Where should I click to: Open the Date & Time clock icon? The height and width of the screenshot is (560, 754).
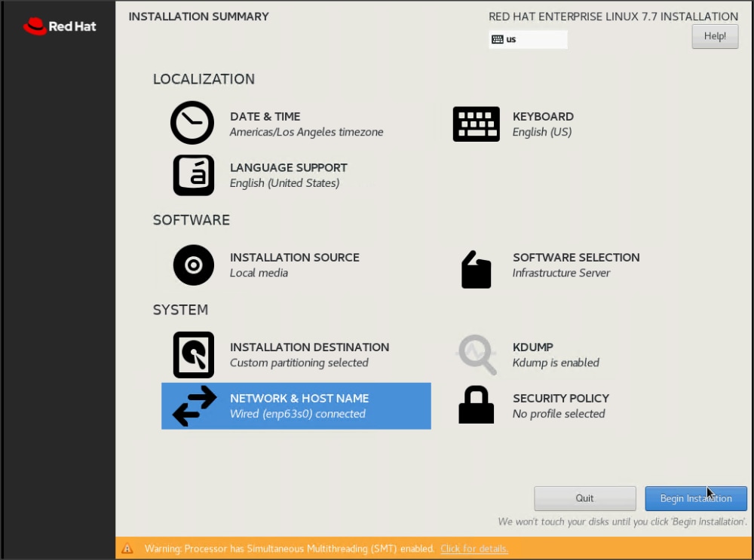(192, 123)
